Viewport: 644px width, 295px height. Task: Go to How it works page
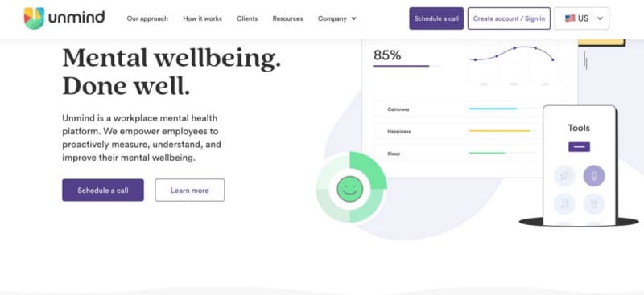tap(203, 18)
